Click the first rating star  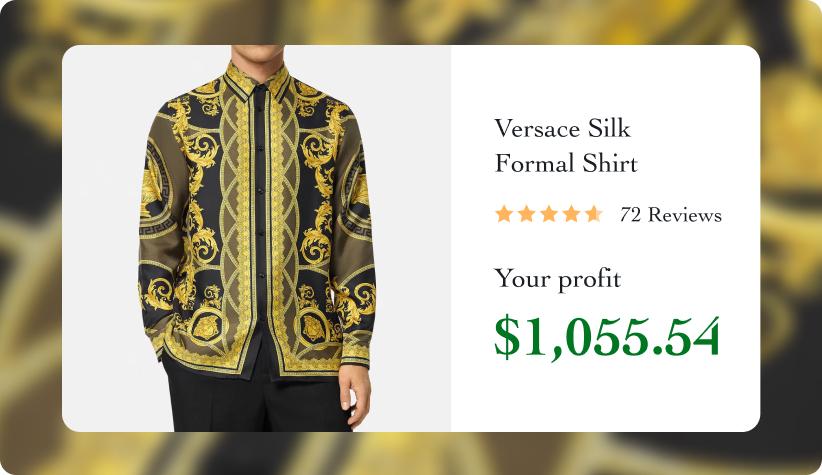[504, 214]
